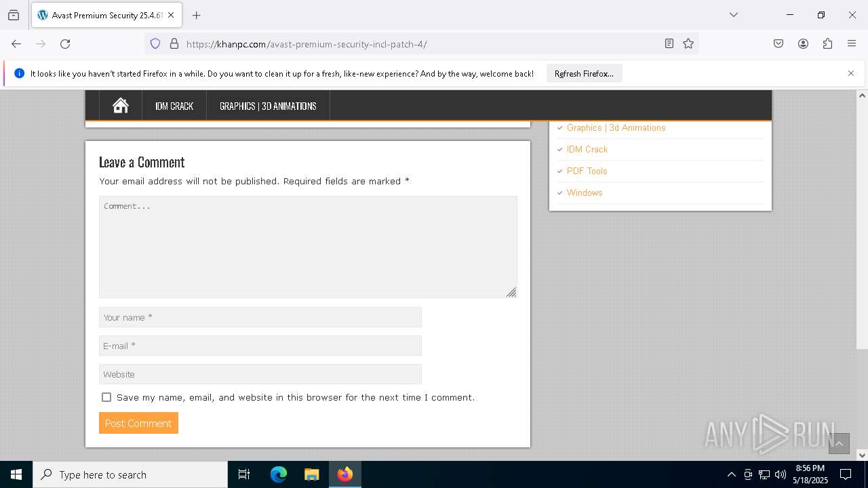Click scroll-to-top arrow button
This screenshot has height=488, width=868.
[839, 444]
